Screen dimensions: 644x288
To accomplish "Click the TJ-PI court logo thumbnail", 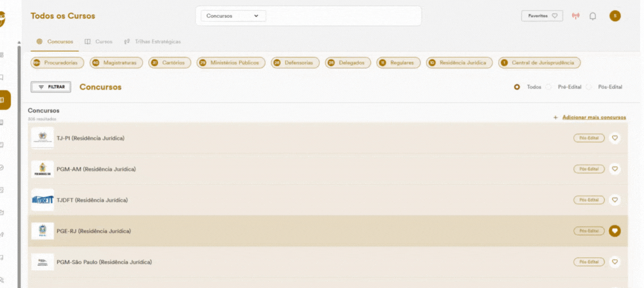I will click(43, 138).
